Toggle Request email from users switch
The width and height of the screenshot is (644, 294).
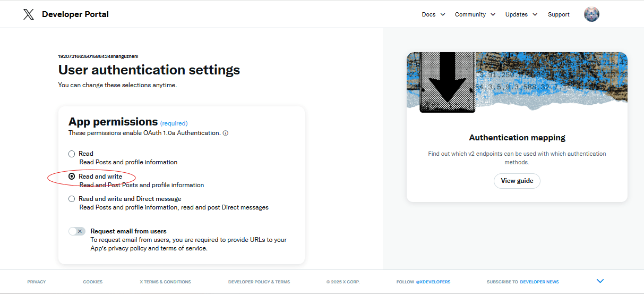(x=77, y=231)
